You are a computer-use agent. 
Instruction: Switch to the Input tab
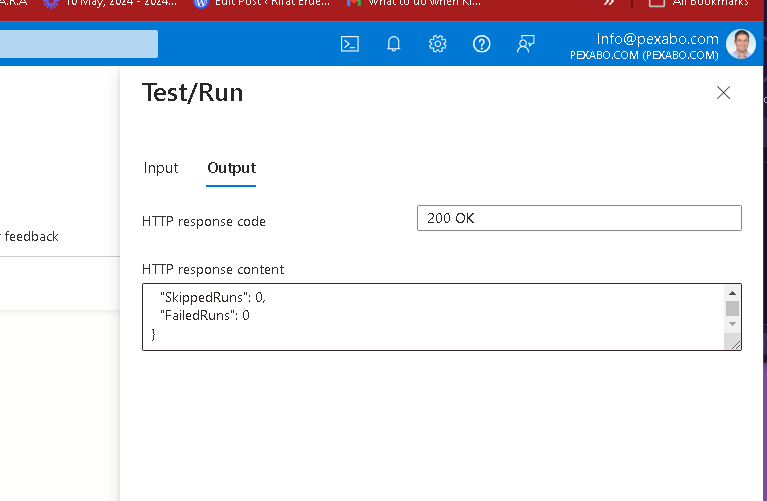point(160,168)
